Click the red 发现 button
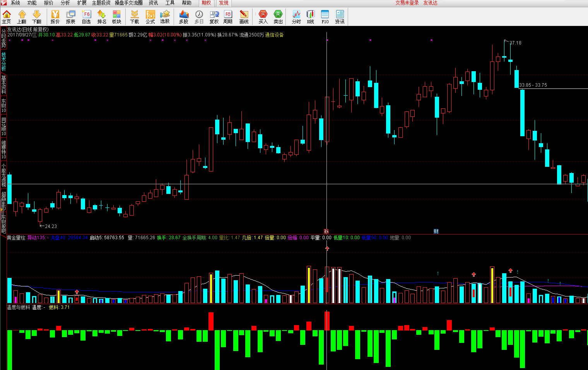588x370 pixels. pos(224,3)
